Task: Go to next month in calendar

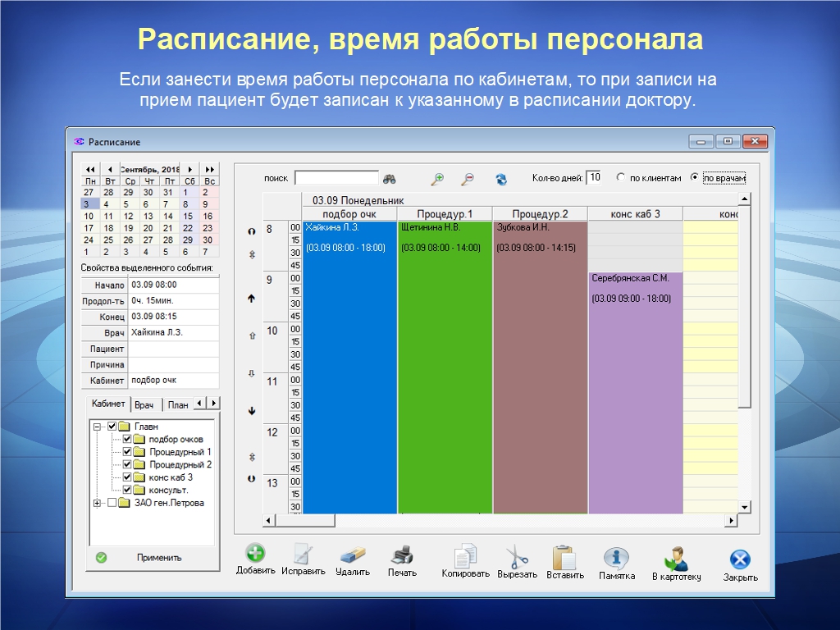Action: 190,169
